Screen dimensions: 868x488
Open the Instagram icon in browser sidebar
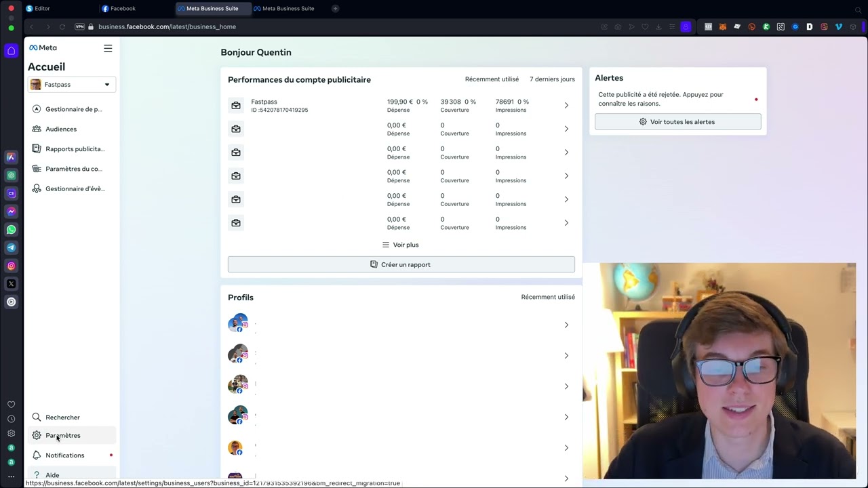pyautogui.click(x=11, y=266)
